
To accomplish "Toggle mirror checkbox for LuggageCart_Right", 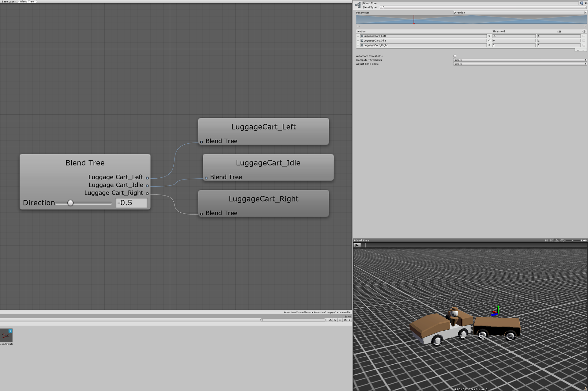I will point(584,45).
